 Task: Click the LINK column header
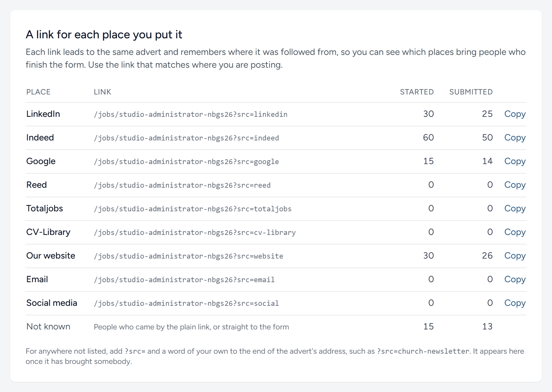pos(103,92)
